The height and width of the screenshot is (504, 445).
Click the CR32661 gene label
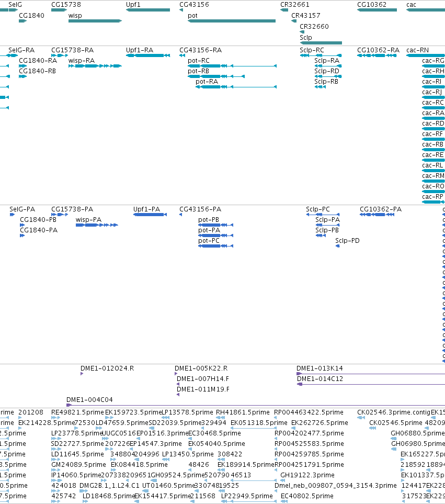coord(295,5)
